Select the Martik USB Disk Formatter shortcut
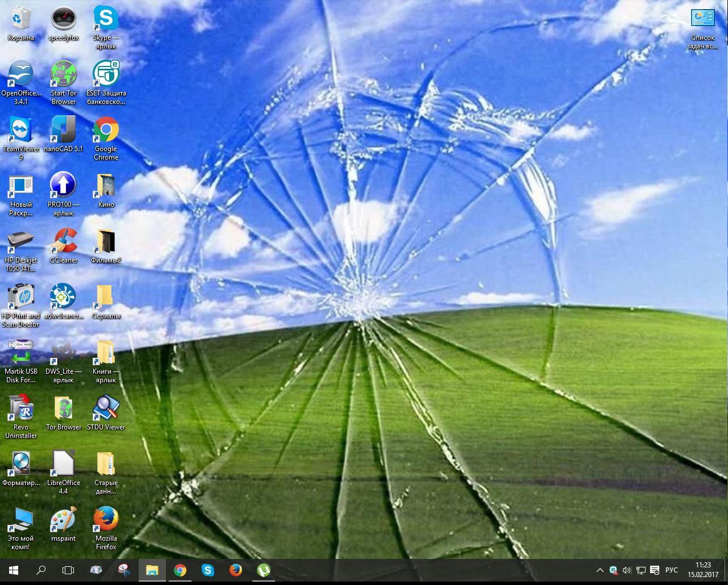The height and width of the screenshot is (585, 728). click(x=21, y=362)
